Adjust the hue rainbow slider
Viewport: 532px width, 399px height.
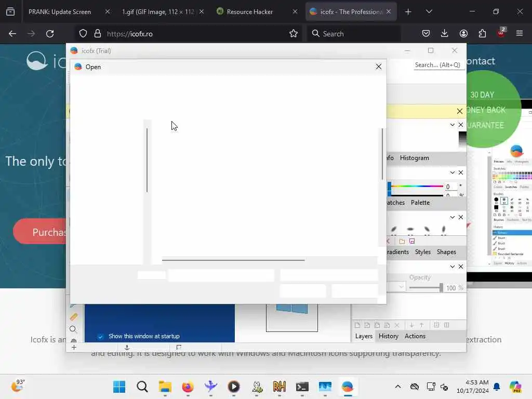point(416,187)
